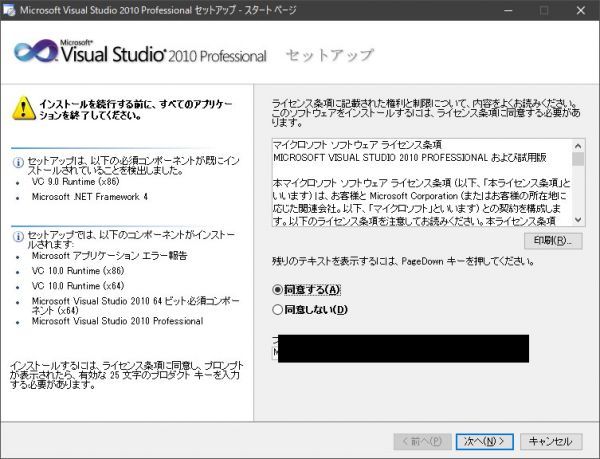Click the 'VC 9.0 Runtime (x86)' item
Image resolution: width=600 pixels, height=459 pixels.
[75, 182]
